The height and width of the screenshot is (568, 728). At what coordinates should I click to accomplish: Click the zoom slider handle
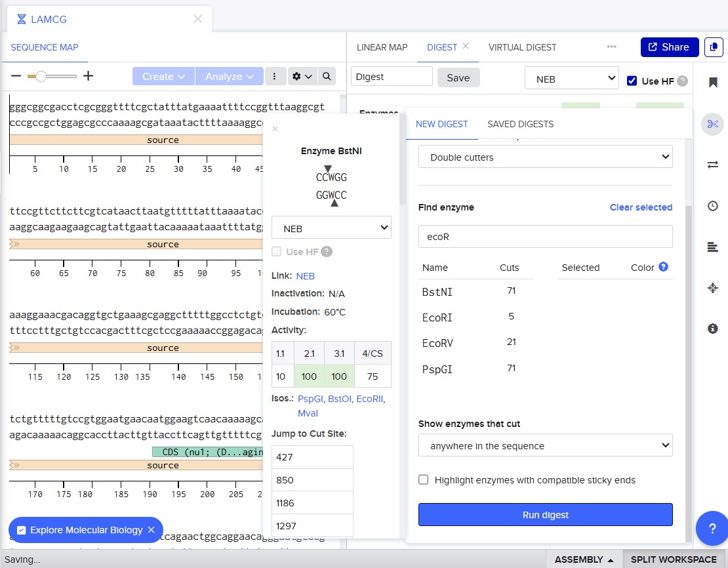(41, 77)
